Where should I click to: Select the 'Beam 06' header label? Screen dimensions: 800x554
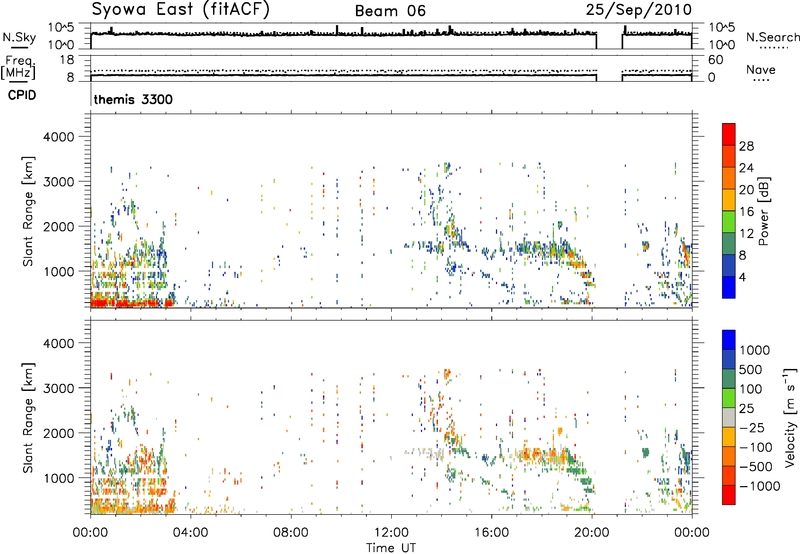390,11
